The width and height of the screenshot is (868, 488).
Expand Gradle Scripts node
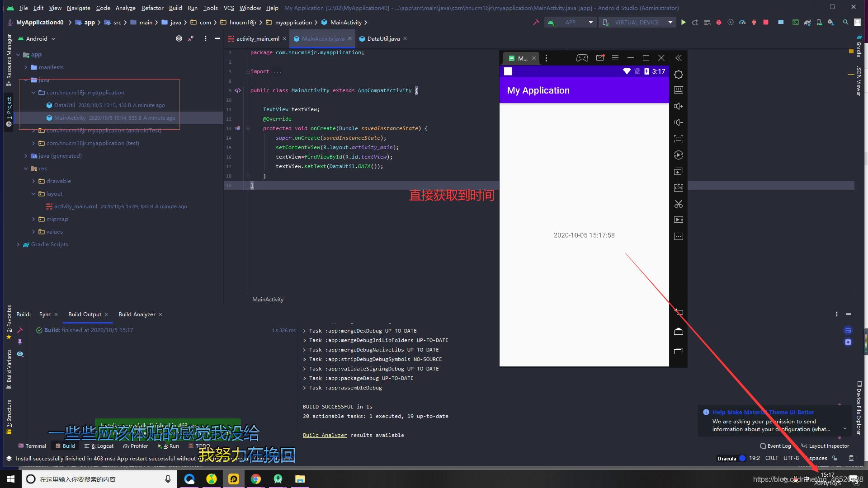[x=18, y=244]
